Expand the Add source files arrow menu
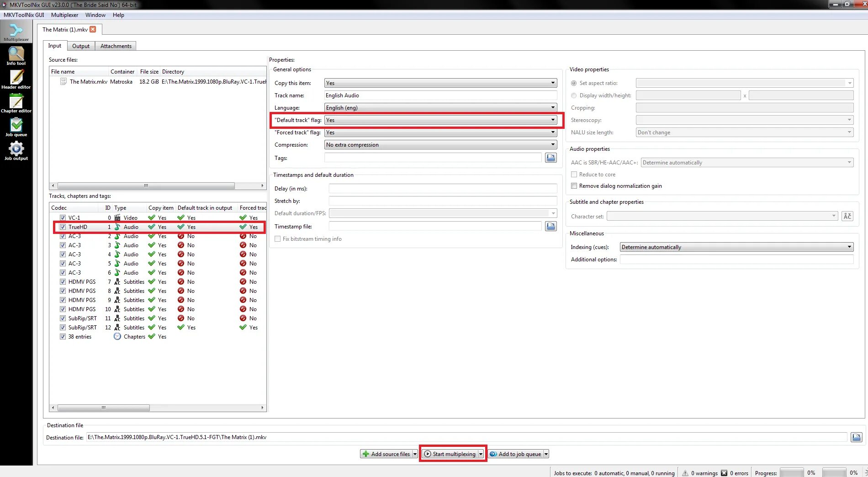This screenshot has height=477, width=868. [415, 454]
